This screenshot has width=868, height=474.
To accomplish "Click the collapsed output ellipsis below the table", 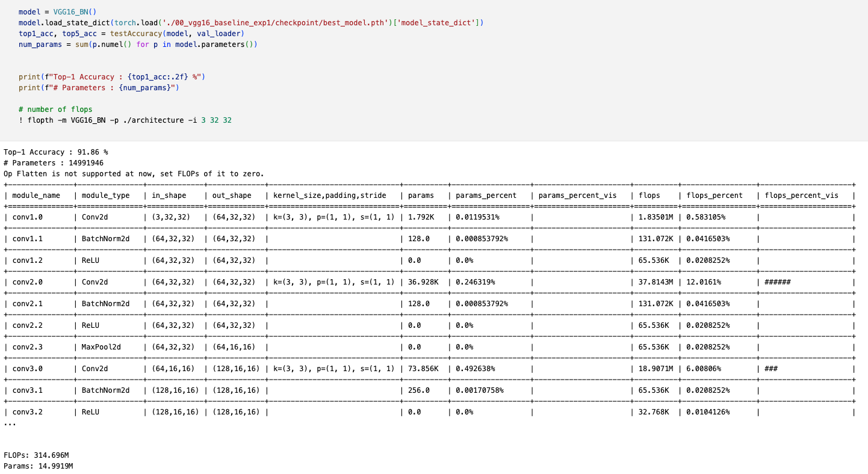I will click(x=9, y=423).
